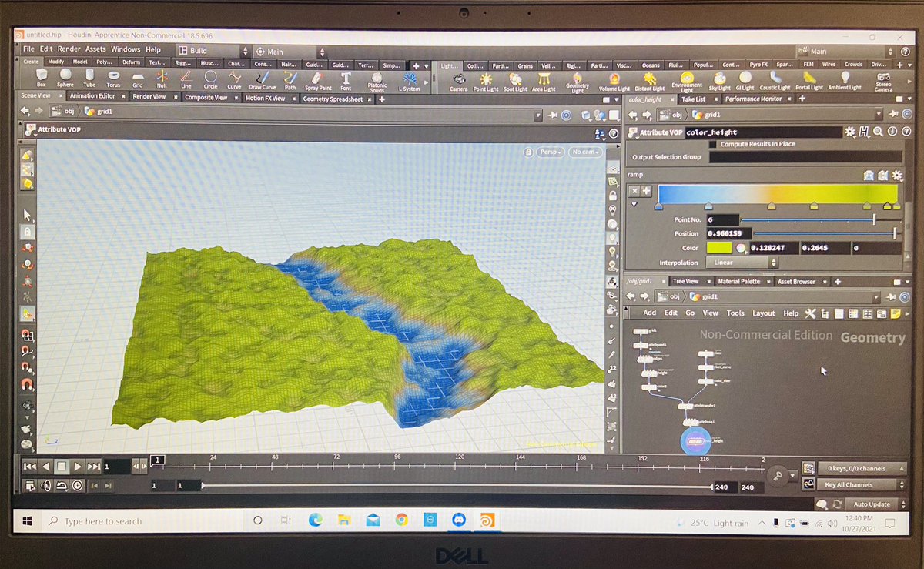Open the No cam camera dropdown
The image size is (924, 569).
[x=587, y=152]
